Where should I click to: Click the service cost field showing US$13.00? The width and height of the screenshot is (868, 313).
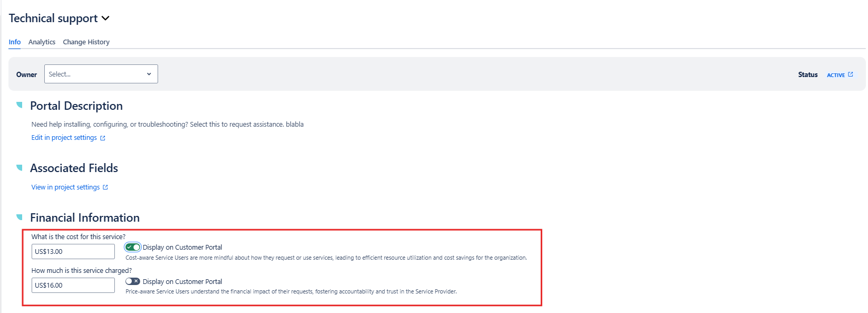click(73, 252)
